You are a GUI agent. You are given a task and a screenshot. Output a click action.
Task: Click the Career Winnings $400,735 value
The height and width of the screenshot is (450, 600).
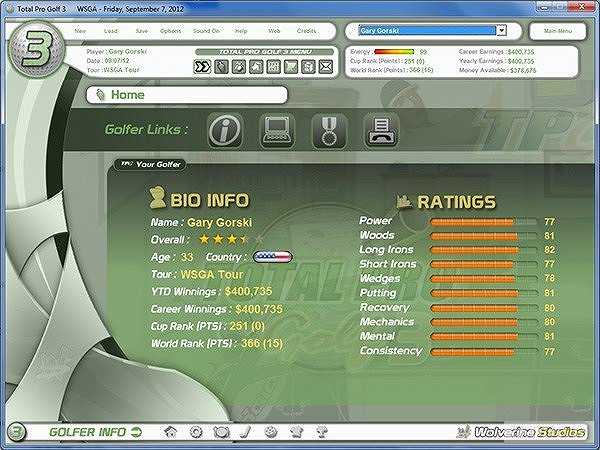click(x=259, y=309)
